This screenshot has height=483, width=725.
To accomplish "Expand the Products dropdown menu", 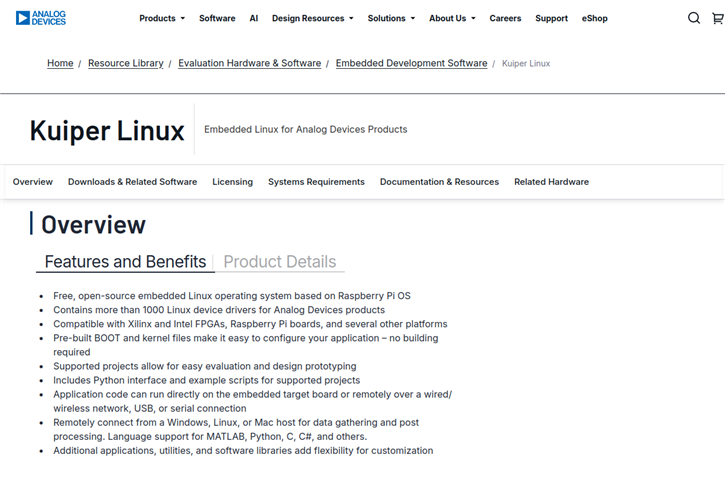I will click(x=162, y=18).
